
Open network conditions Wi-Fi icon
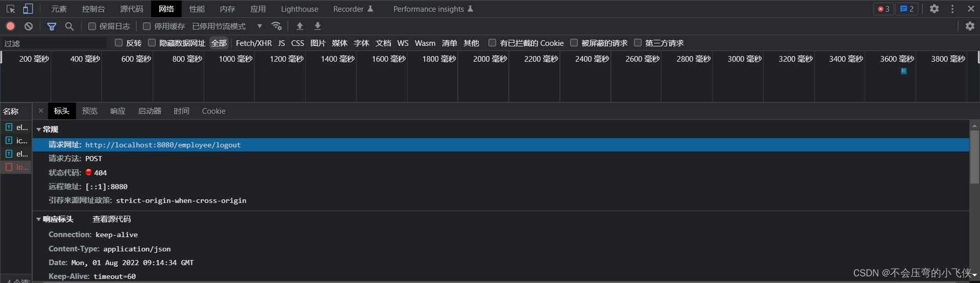coord(277,26)
